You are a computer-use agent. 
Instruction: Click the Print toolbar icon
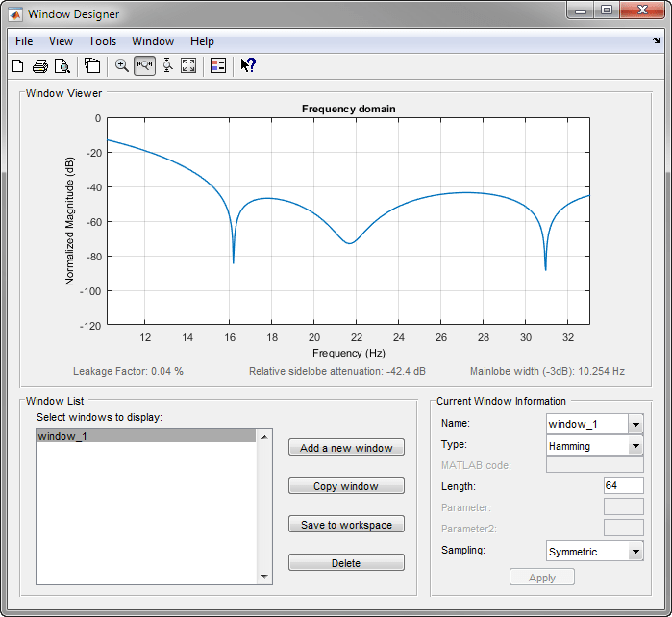coord(40,66)
